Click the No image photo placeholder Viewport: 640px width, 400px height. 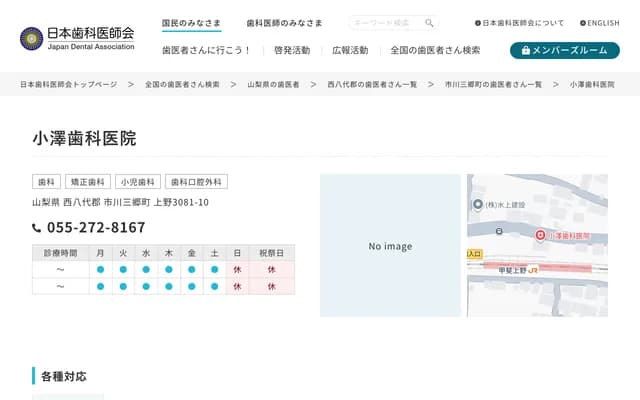coord(390,246)
